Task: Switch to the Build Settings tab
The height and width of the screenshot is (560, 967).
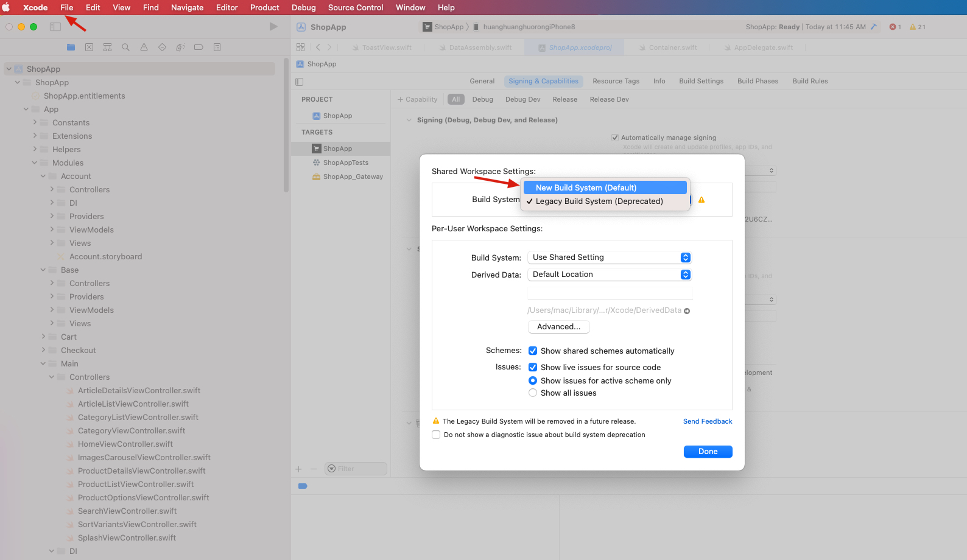Action: pyautogui.click(x=702, y=81)
